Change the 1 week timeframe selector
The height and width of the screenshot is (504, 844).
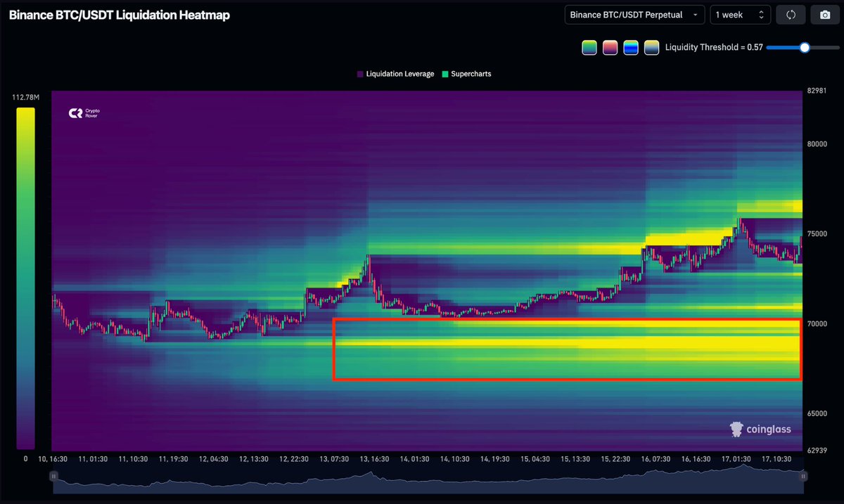pyautogui.click(x=740, y=15)
